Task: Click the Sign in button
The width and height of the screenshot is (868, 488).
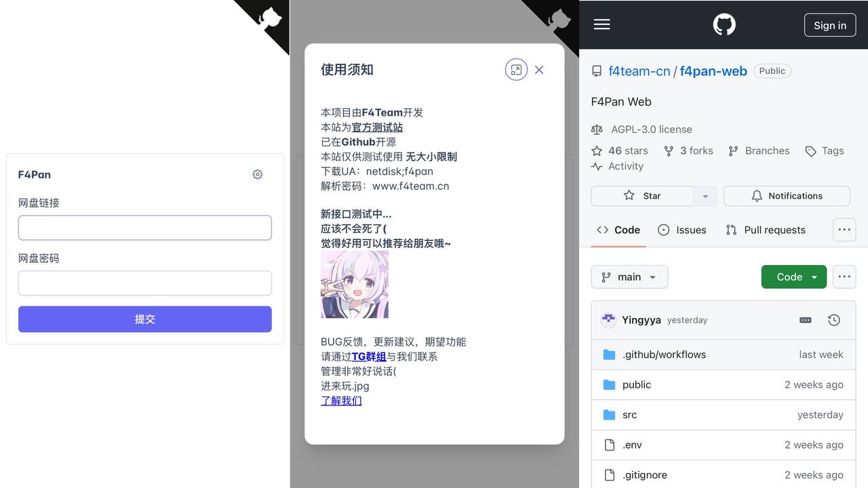Action: point(830,25)
